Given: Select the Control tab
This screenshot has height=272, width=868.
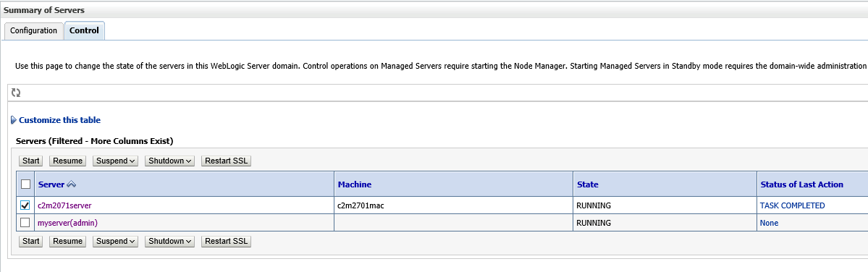Looking at the screenshot, I should pyautogui.click(x=85, y=31).
